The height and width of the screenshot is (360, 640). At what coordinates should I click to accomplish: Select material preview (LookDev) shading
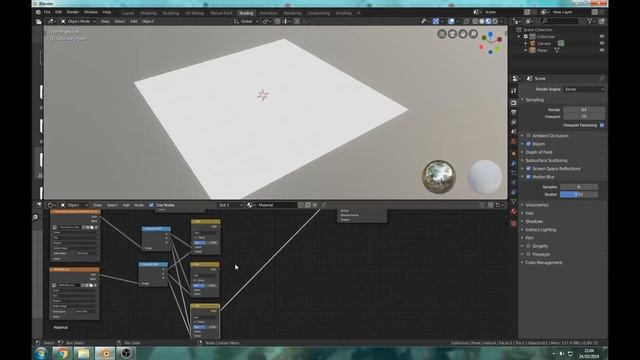[488, 21]
